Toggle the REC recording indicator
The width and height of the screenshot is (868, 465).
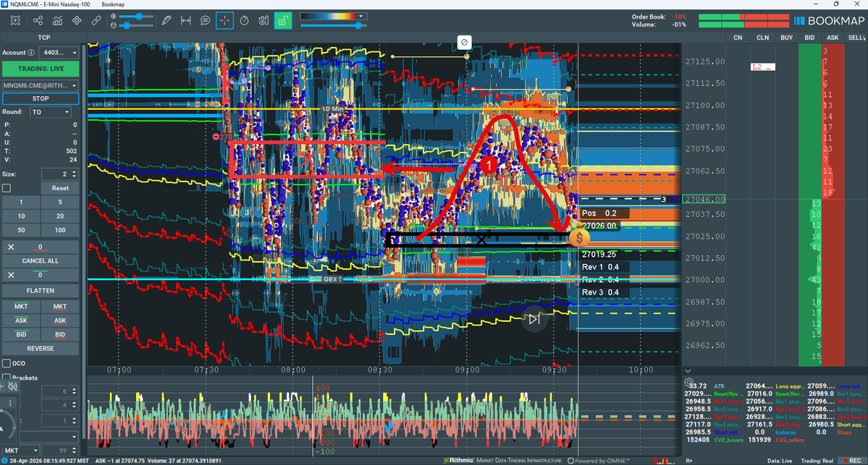[851, 461]
